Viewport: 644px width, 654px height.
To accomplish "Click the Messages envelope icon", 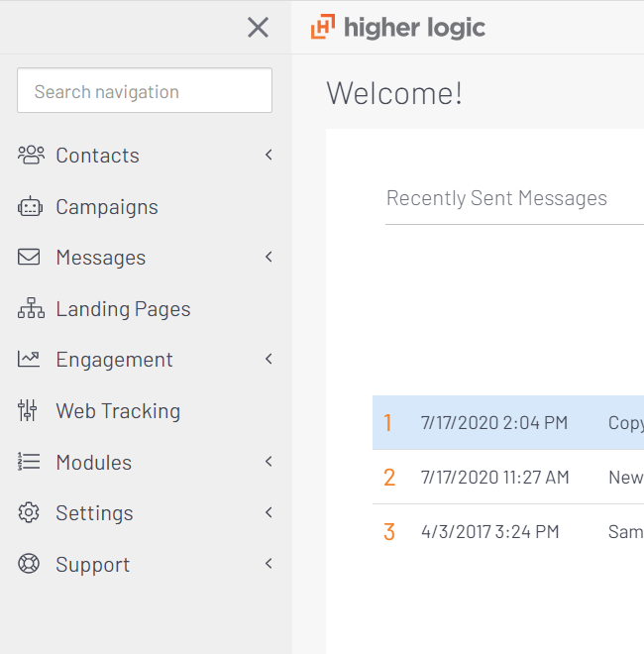I will point(29,257).
